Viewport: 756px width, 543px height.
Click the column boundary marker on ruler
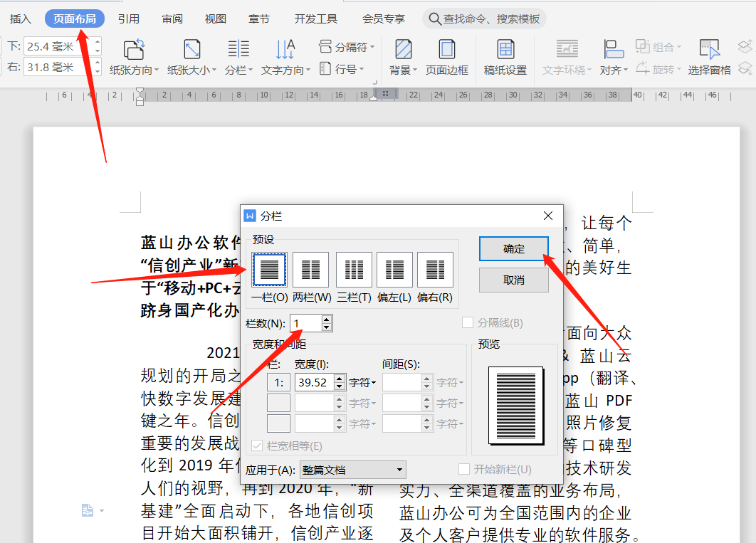tap(385, 93)
